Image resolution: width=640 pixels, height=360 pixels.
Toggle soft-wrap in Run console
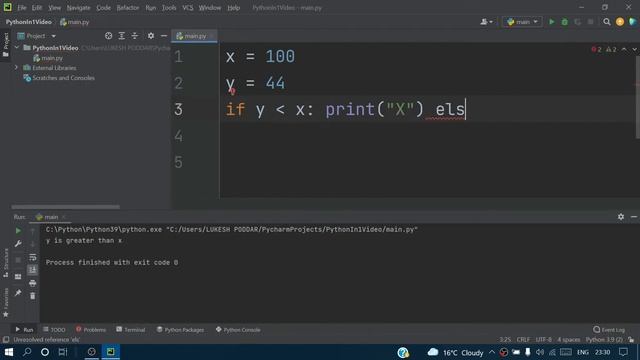[x=33, y=257]
